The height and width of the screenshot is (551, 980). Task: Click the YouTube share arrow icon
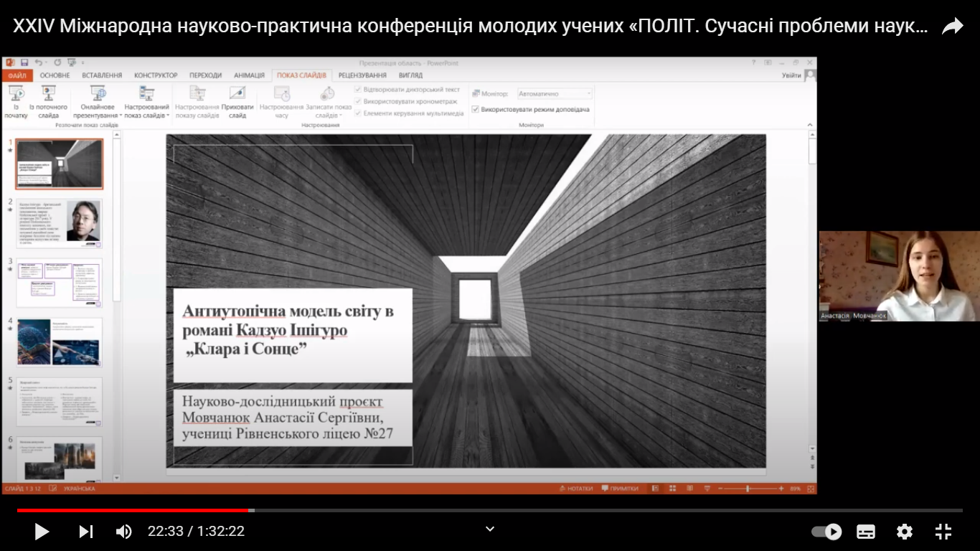point(952,27)
